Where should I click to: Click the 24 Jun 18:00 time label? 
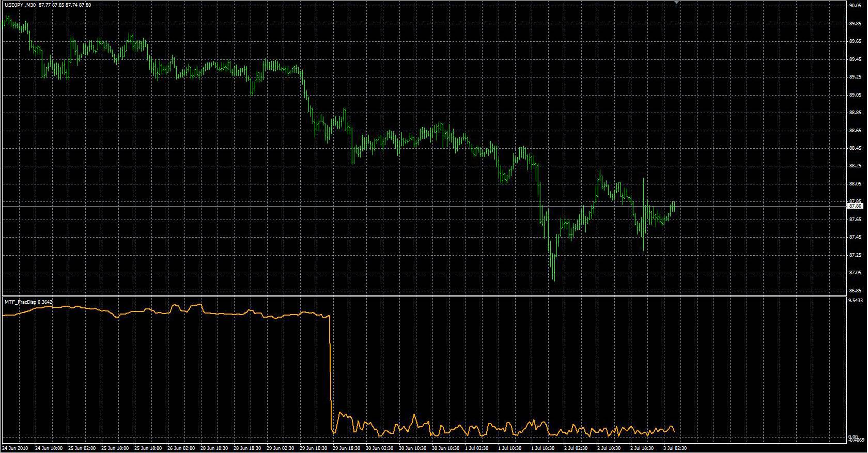49,448
